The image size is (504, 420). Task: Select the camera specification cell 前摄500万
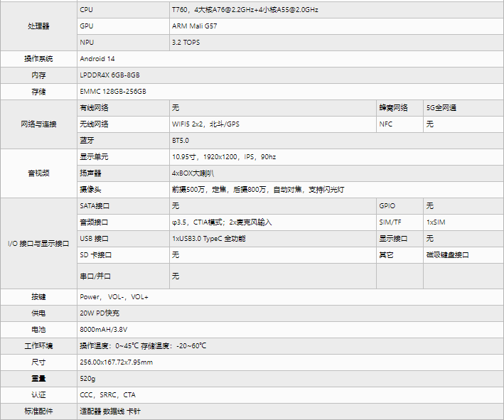coord(336,190)
